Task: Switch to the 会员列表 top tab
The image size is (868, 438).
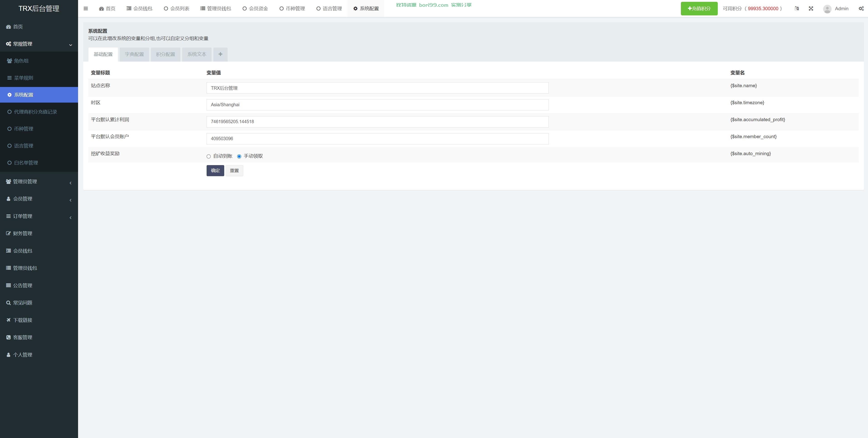Action: [176, 8]
